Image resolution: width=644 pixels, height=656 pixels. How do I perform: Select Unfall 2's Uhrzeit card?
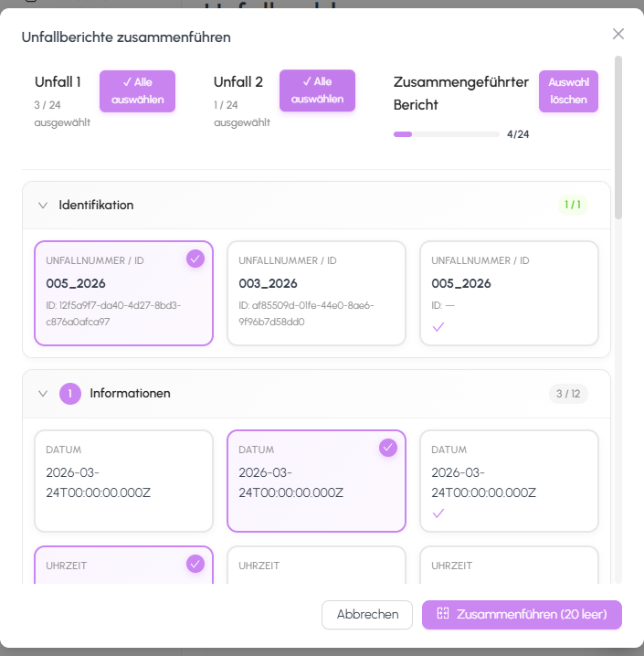pyautogui.click(x=316, y=566)
